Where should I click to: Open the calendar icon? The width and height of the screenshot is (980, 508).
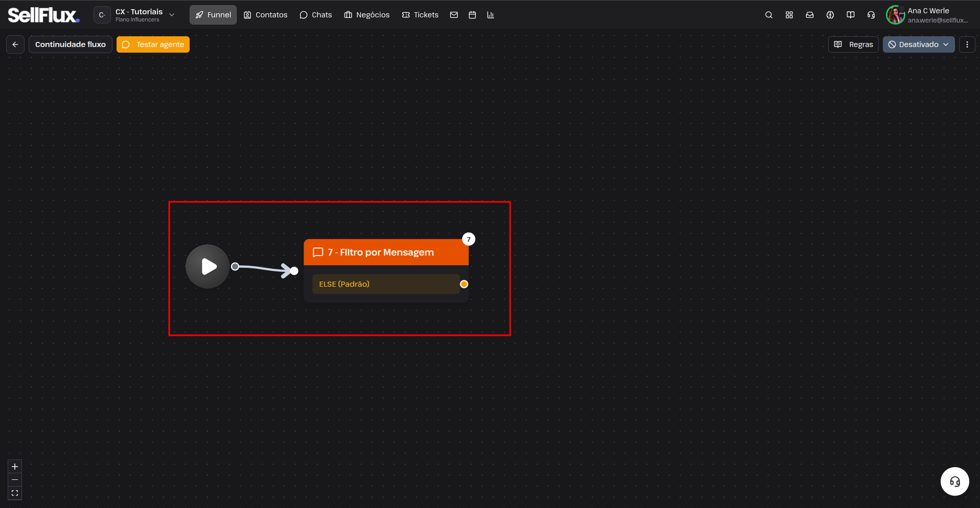coord(472,15)
